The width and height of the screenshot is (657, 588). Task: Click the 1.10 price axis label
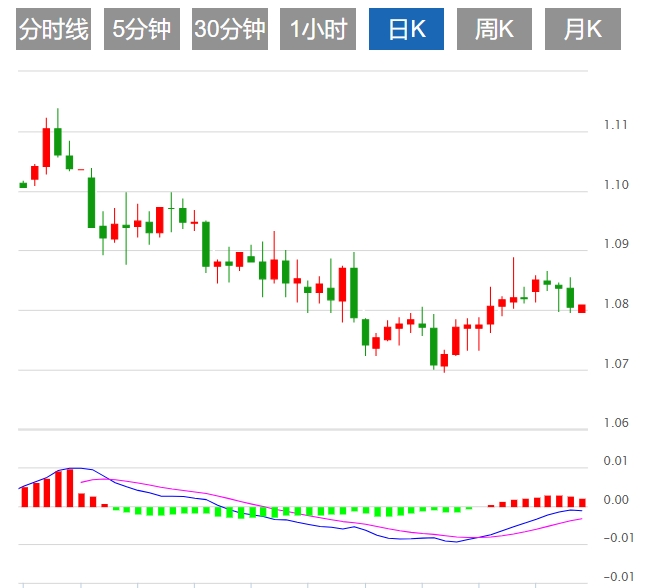[616, 184]
